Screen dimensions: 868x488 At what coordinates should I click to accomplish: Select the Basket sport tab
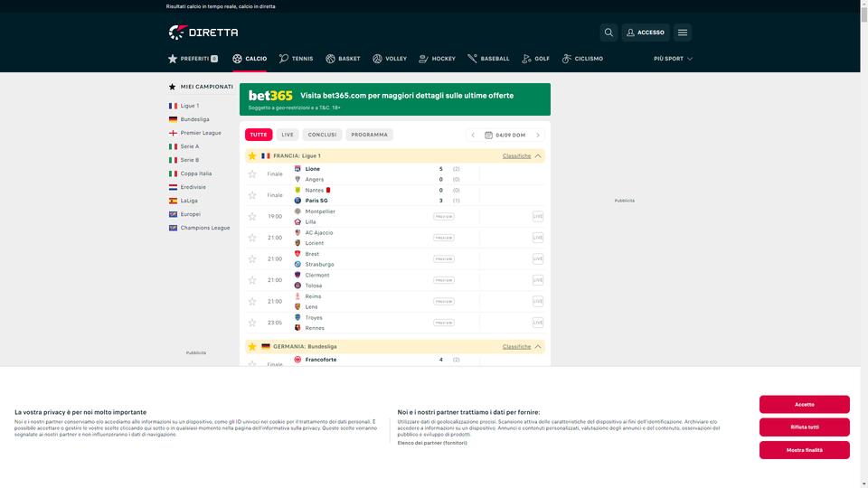click(x=343, y=59)
